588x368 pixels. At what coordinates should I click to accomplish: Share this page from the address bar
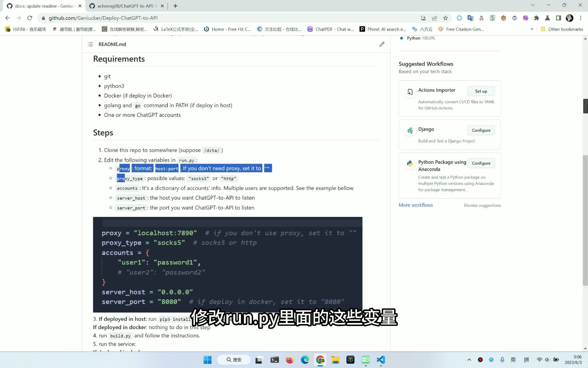coord(435,18)
